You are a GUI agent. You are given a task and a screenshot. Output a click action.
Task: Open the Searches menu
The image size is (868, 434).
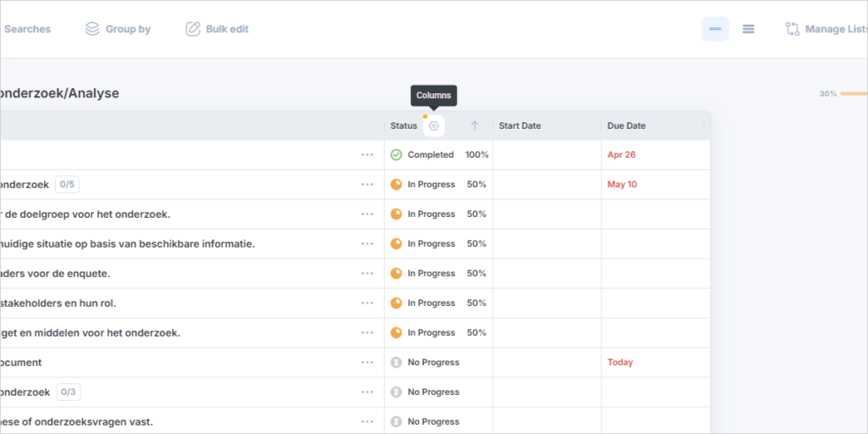(27, 29)
